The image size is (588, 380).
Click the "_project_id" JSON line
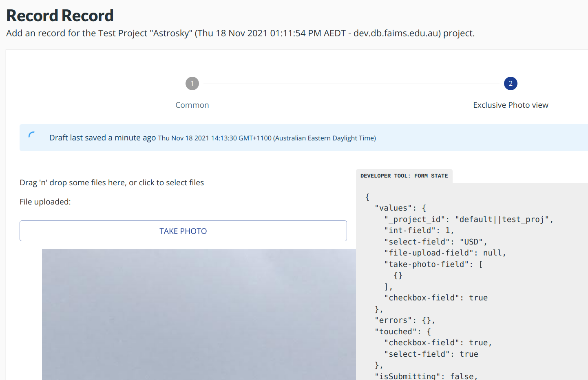tap(469, 219)
